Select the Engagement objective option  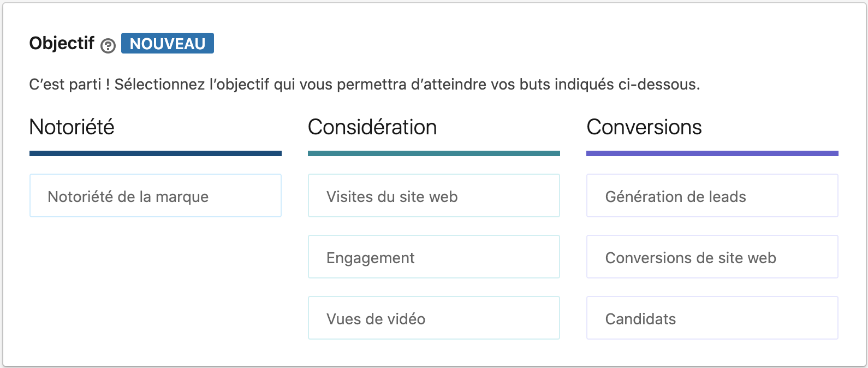coord(434,257)
